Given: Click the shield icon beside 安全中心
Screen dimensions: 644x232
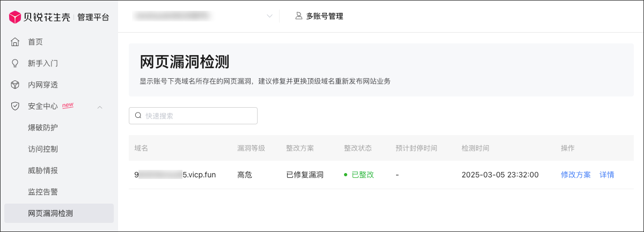Looking at the screenshot, I should click(x=15, y=106).
